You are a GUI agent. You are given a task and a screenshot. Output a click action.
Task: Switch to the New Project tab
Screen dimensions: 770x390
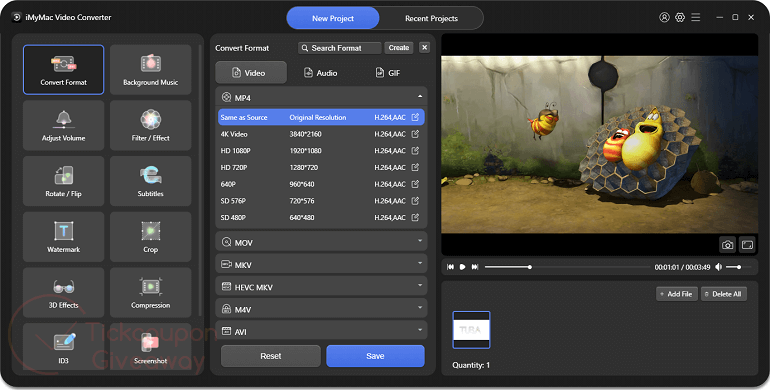coord(333,18)
